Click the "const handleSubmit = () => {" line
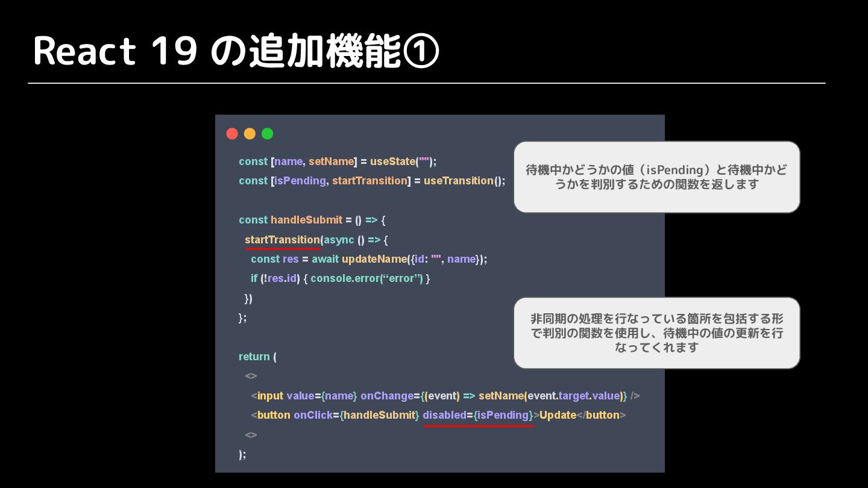This screenshot has width=868, height=488. pyautogui.click(x=312, y=220)
